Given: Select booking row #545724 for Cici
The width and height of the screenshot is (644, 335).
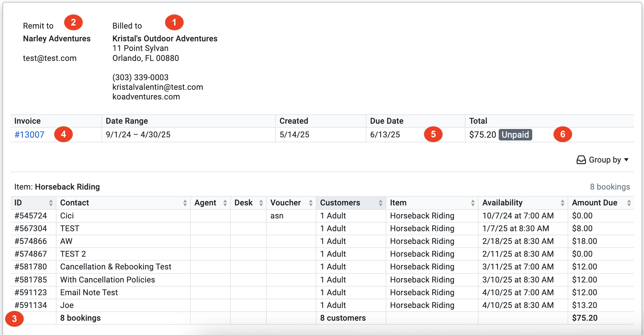Looking at the screenshot, I should 31,216.
